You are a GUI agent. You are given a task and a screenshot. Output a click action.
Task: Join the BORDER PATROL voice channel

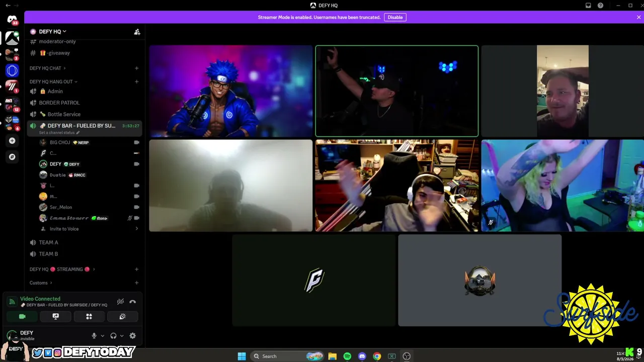[84, 103]
